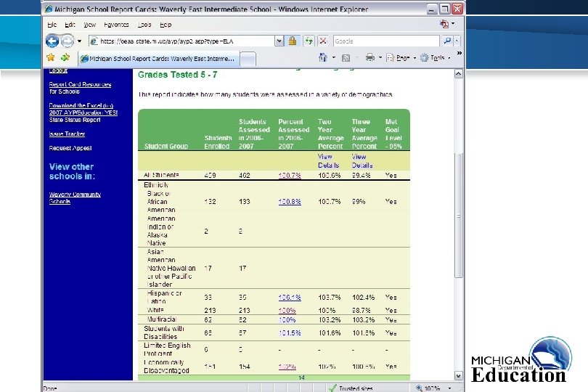Click the Print icon
588x392 pixels.
coord(370,57)
